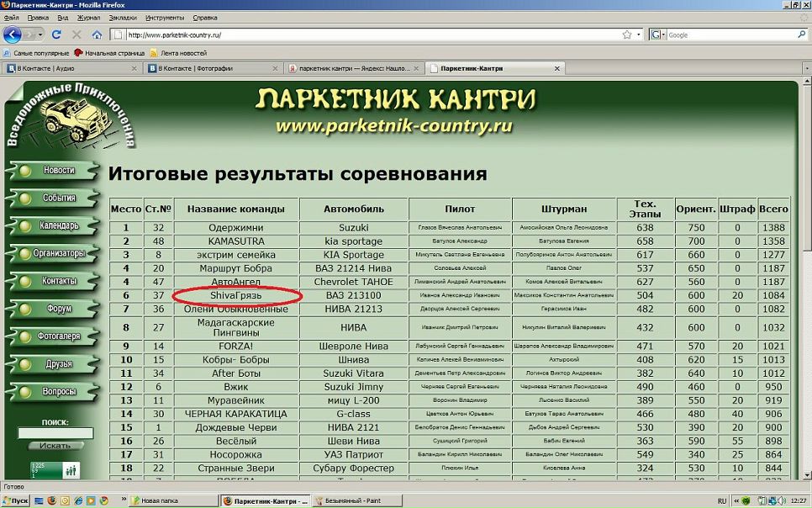Open the media player Quick Launch icon

tap(91, 500)
